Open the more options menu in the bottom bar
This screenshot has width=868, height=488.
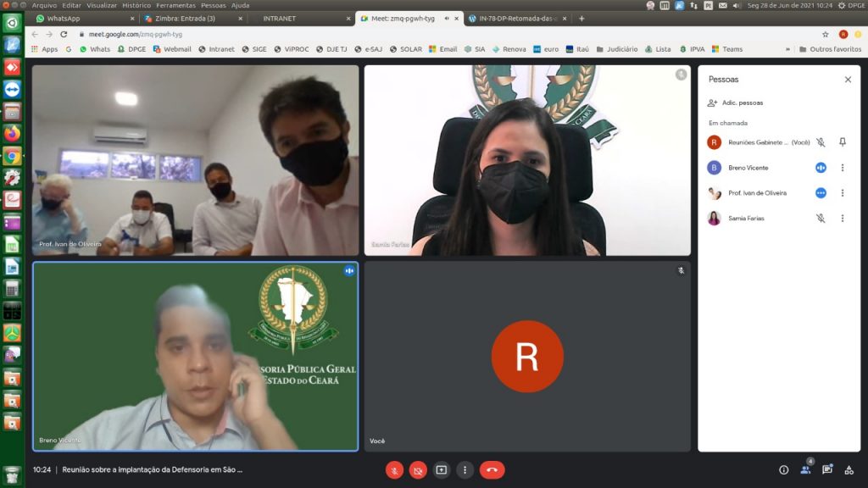pyautogui.click(x=465, y=469)
